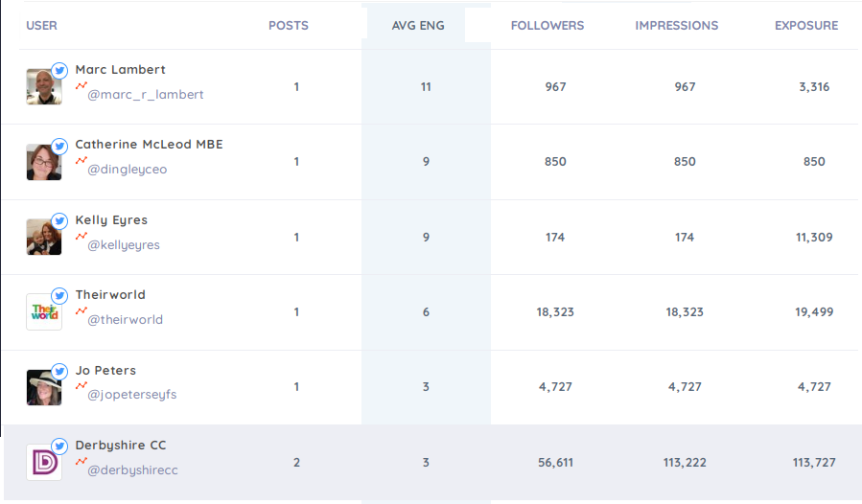The width and height of the screenshot is (862, 504).
Task: Open Catherine McLeod MBE user name
Action: 149,144
